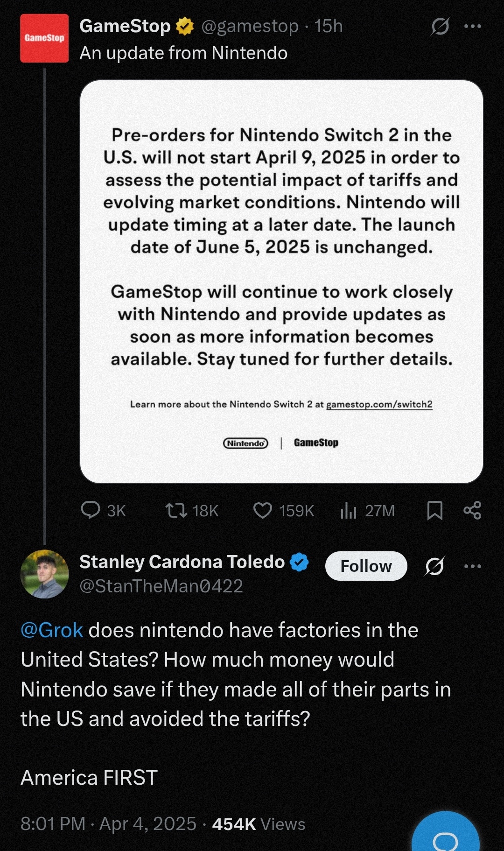This screenshot has height=851, width=504.
Task: Open more options for GameStop post
Action: 473,27
